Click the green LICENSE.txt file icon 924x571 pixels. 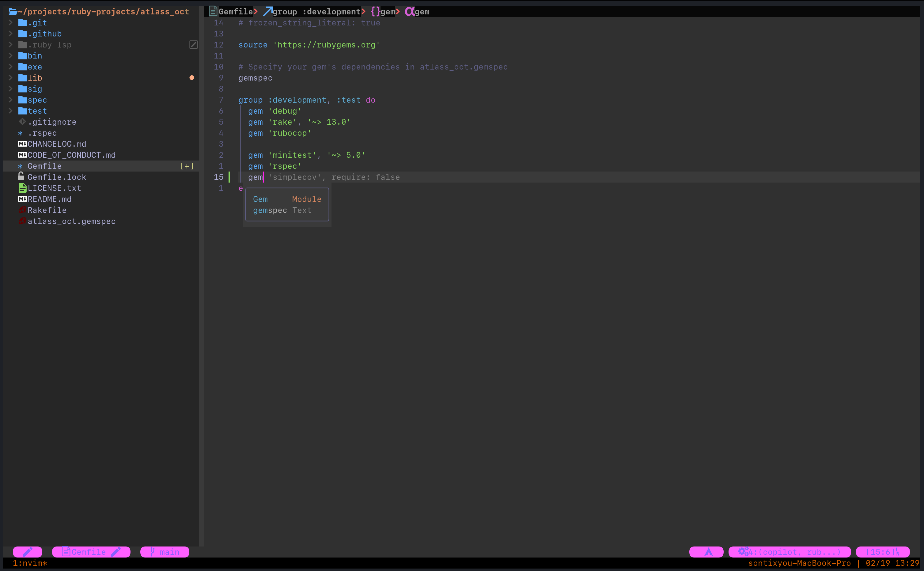[x=22, y=188]
